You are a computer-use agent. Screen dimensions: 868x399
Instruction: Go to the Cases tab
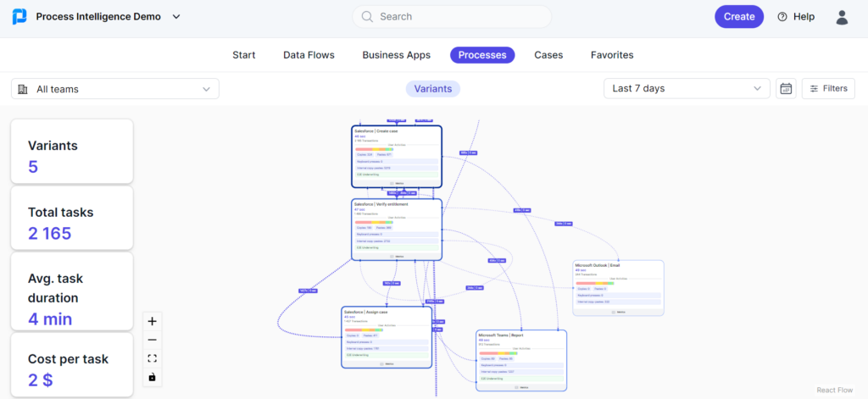[548, 55]
